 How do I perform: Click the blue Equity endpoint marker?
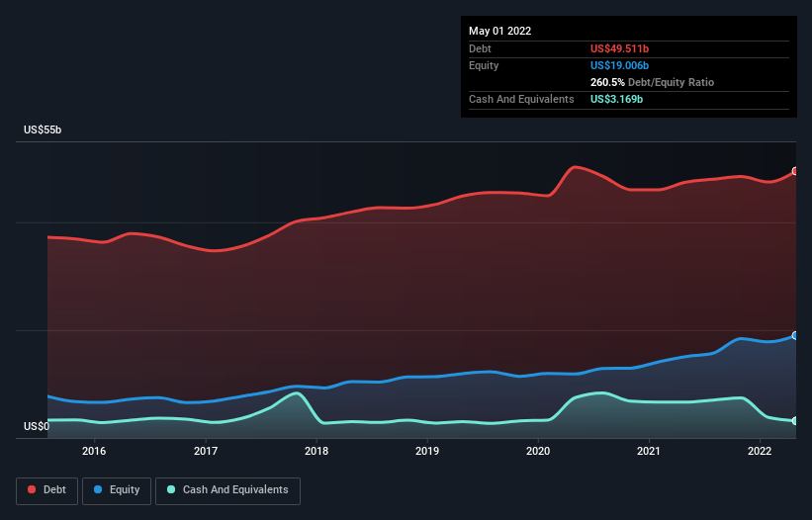point(795,336)
